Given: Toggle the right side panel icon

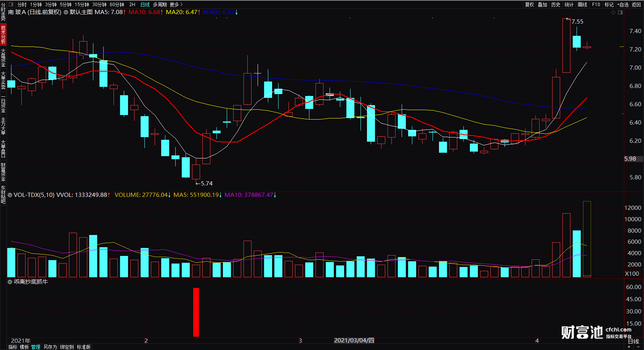Looking at the screenshot, I should 620,13.
